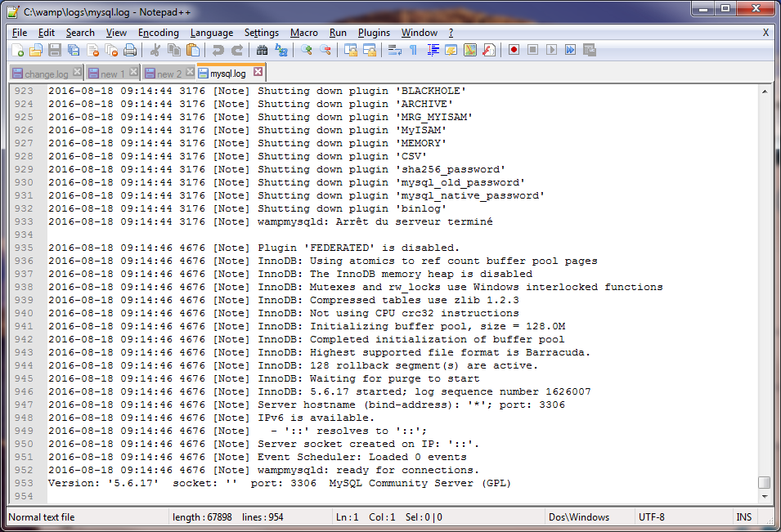781x532 pixels.
Task: Undo the last edit via the Undo arrow icon
Action: click(218, 50)
